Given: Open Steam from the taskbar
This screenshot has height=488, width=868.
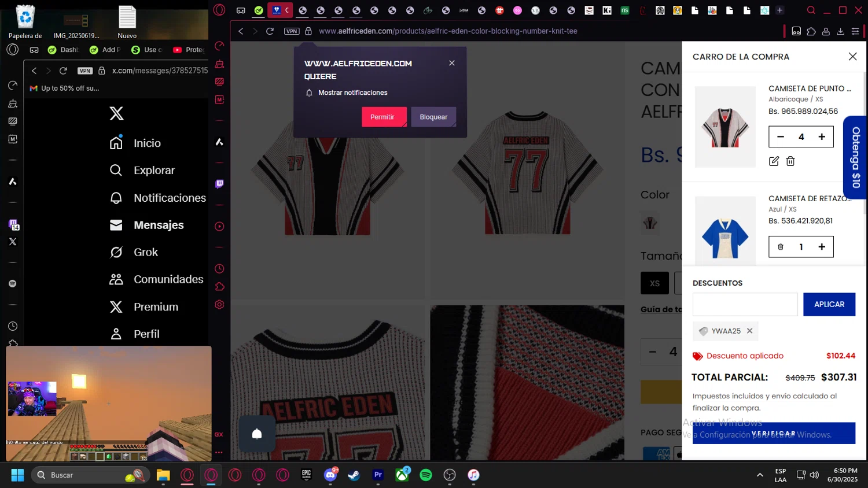Looking at the screenshot, I should 354,475.
